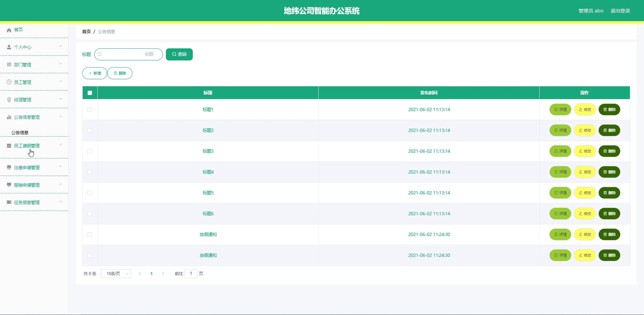Select the checkbox for row 标题1
Screen dimensions: 644x315
coord(89,109)
